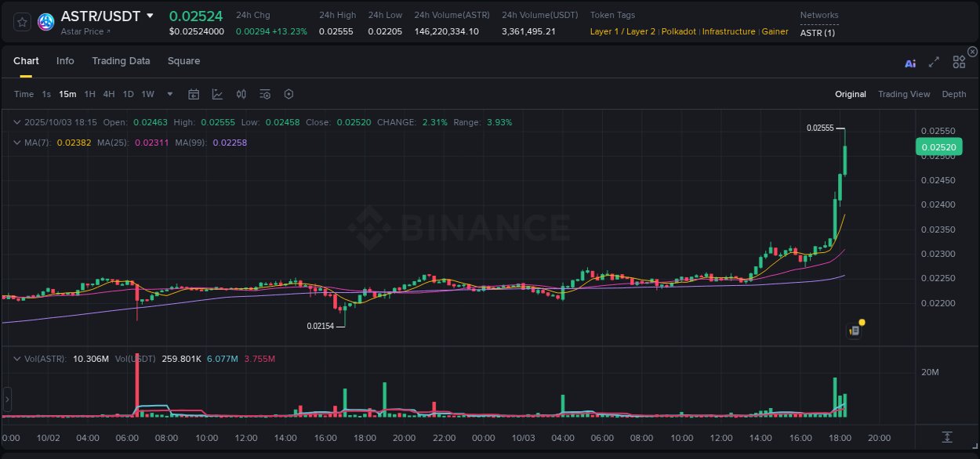Open the chart date range calendar icon
The height and width of the screenshot is (459, 980).
pos(194,94)
